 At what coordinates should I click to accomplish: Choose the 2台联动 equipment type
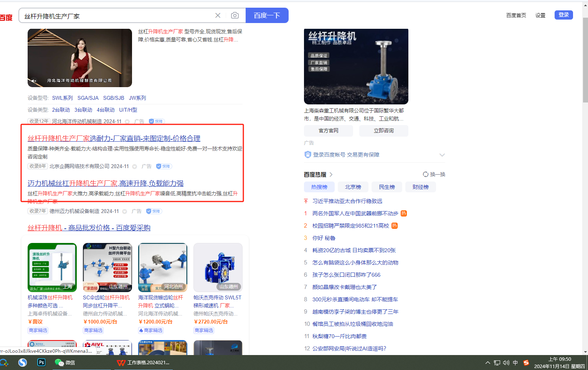(x=61, y=110)
